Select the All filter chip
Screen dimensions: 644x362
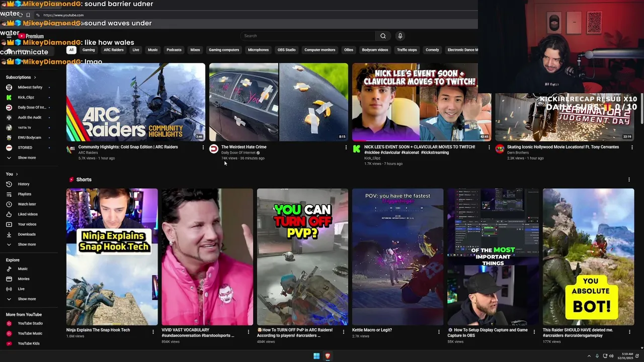pyautogui.click(x=71, y=50)
